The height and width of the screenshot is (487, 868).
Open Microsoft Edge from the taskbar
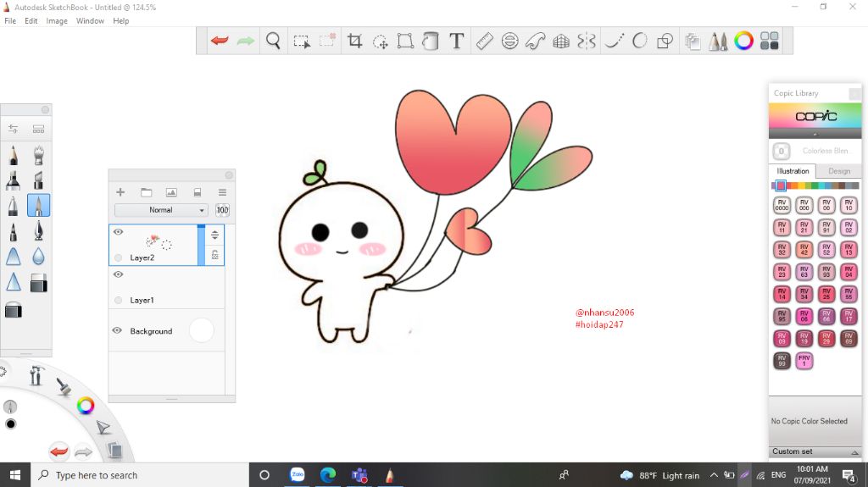click(328, 475)
